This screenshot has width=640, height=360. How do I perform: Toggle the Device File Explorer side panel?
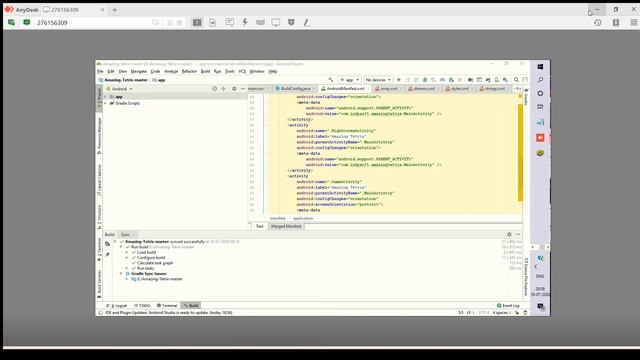pos(526,277)
